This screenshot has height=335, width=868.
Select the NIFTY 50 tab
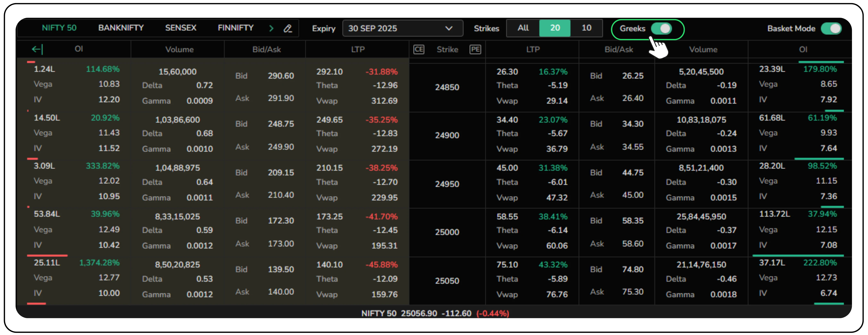click(59, 28)
